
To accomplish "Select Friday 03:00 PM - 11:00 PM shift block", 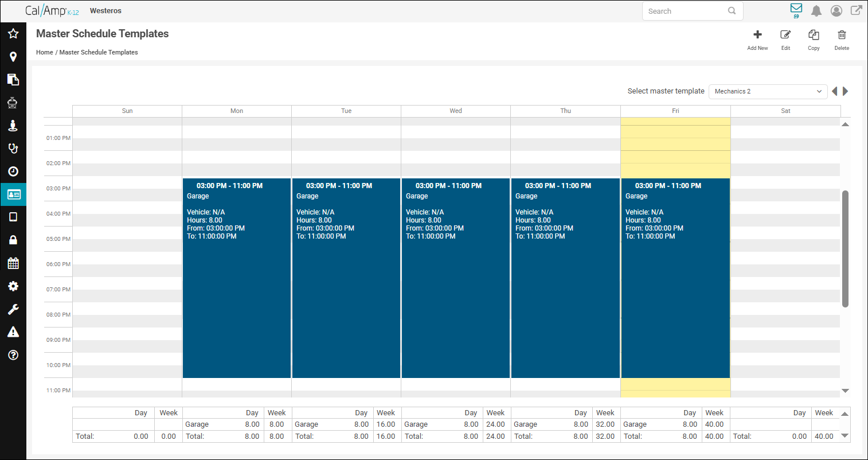I will coord(675,278).
